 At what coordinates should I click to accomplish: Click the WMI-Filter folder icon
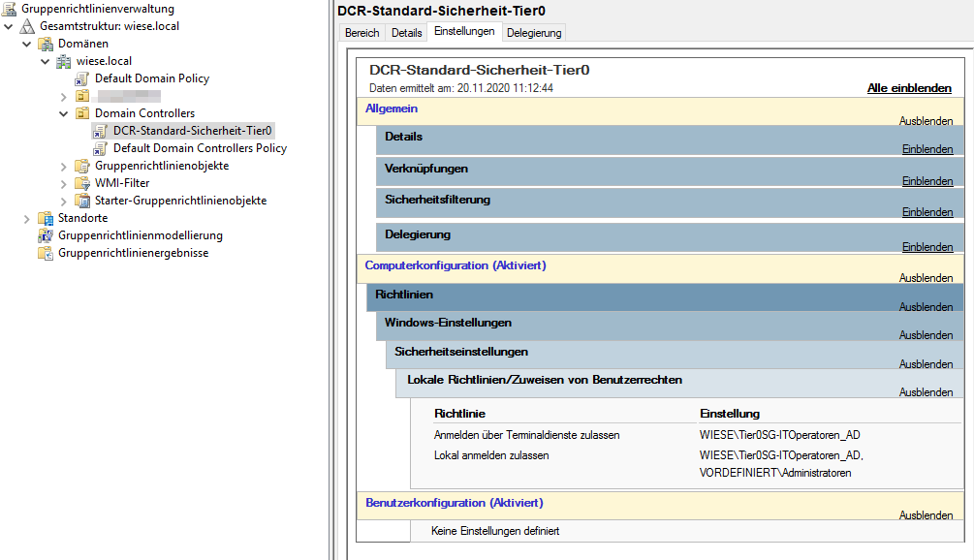tap(82, 183)
